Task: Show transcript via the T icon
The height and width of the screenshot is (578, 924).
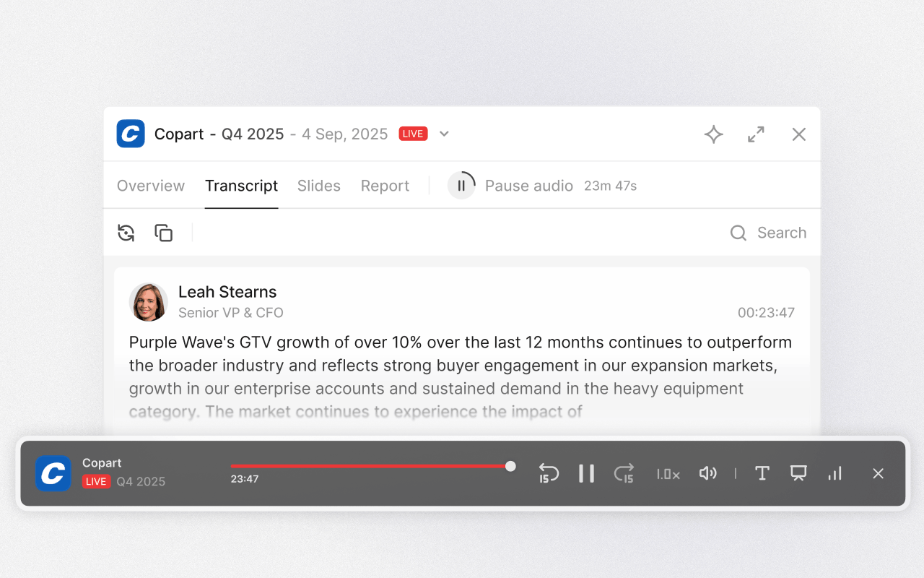Action: pos(762,473)
